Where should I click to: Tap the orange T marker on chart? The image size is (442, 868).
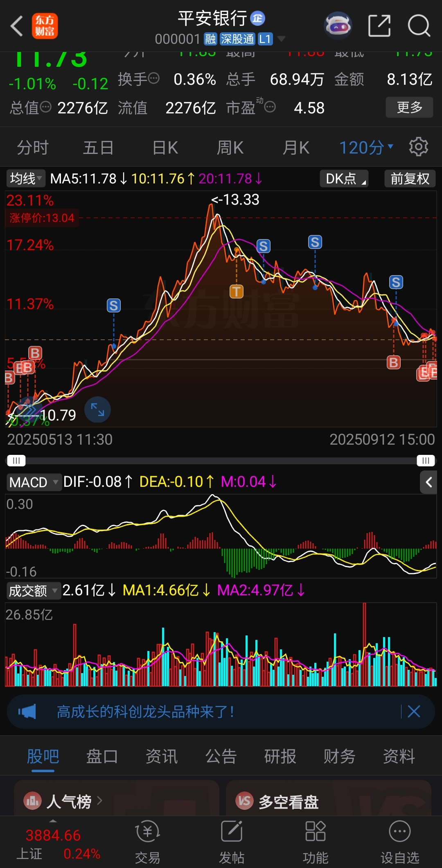point(237,292)
